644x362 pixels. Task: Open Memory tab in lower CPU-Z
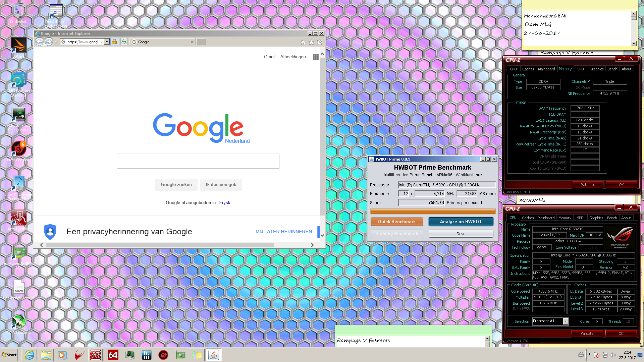pos(565,218)
